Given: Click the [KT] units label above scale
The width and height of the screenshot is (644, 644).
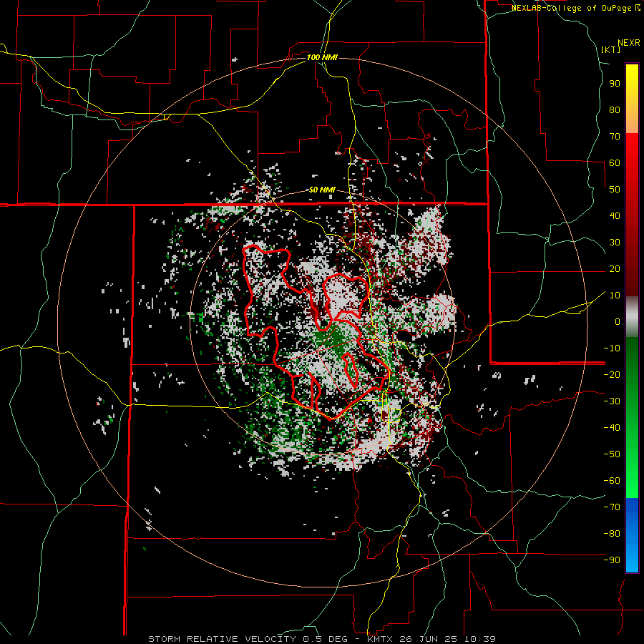Looking at the screenshot, I should 611,49.
